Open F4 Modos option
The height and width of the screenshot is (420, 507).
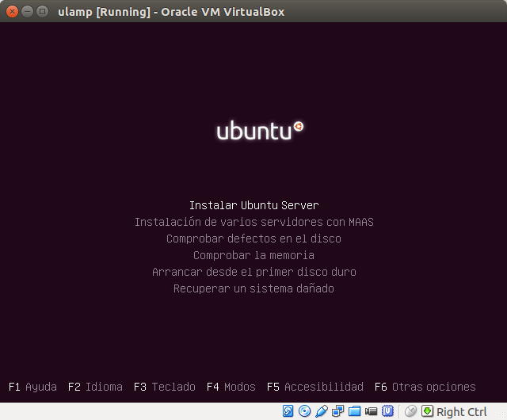click(x=231, y=387)
